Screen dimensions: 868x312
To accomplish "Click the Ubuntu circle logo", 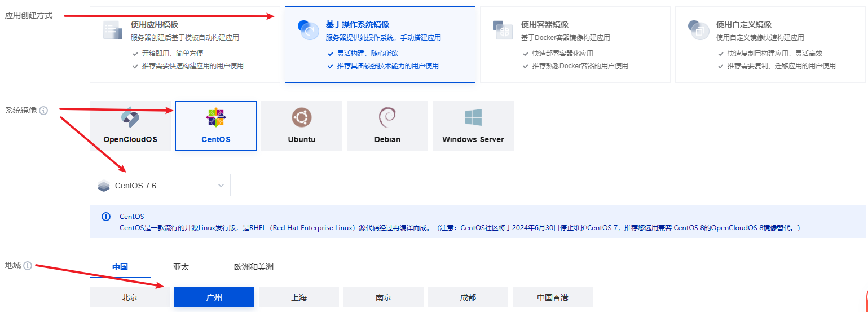I will 302,117.
